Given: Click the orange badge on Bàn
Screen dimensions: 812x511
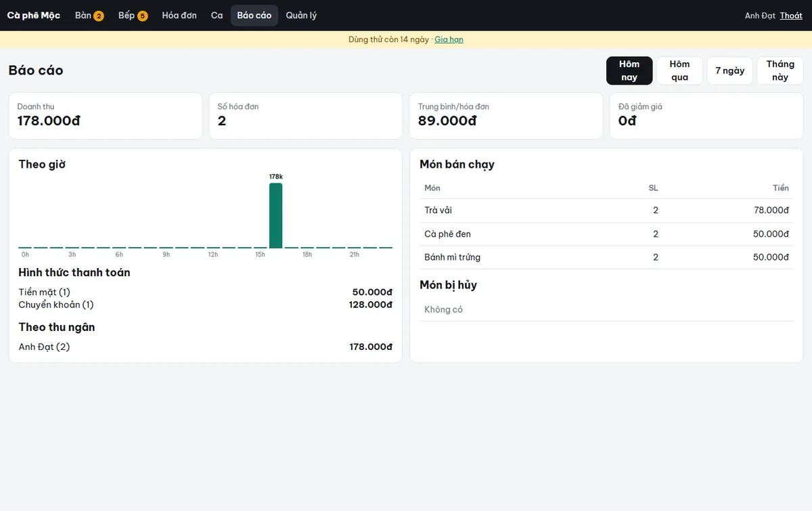Looking at the screenshot, I should pyautogui.click(x=99, y=16).
